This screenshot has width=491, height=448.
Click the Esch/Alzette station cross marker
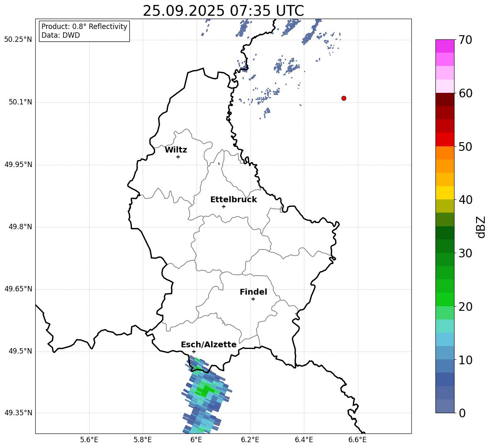194,351
